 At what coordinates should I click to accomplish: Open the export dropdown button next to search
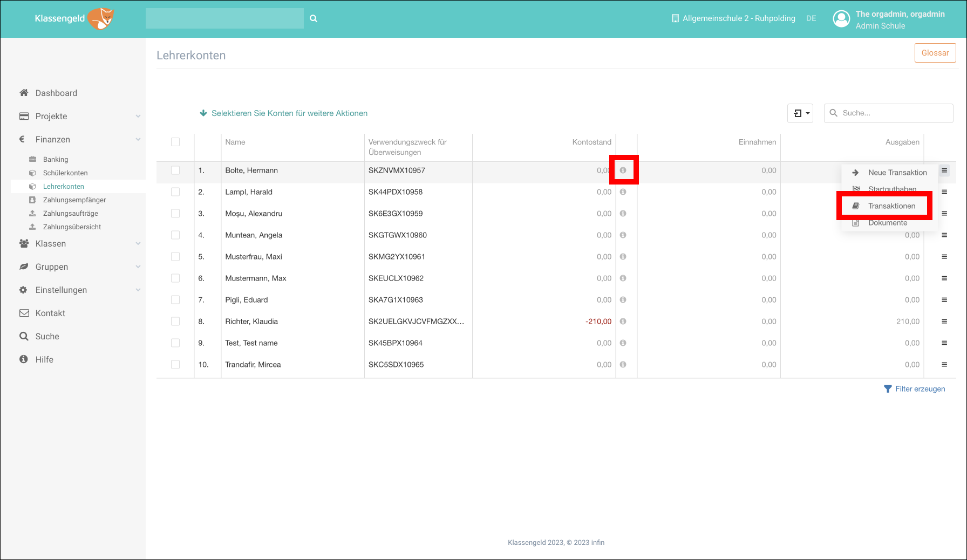point(800,113)
